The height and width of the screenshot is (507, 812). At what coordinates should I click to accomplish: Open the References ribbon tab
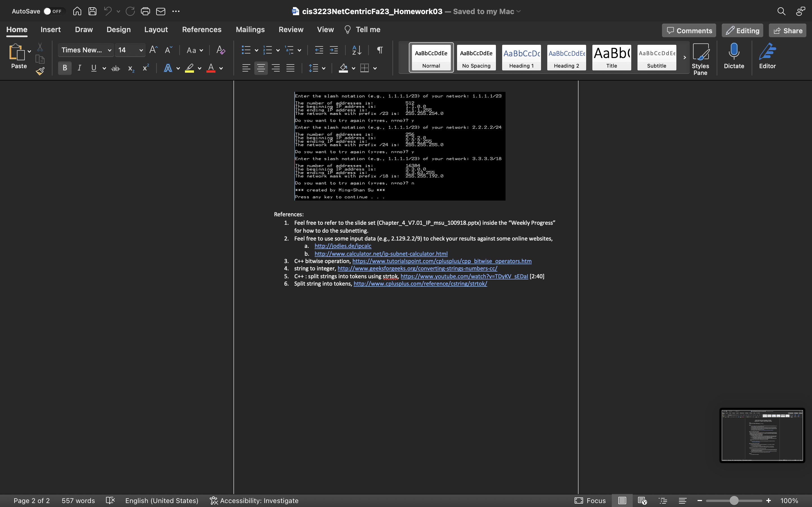(202, 30)
